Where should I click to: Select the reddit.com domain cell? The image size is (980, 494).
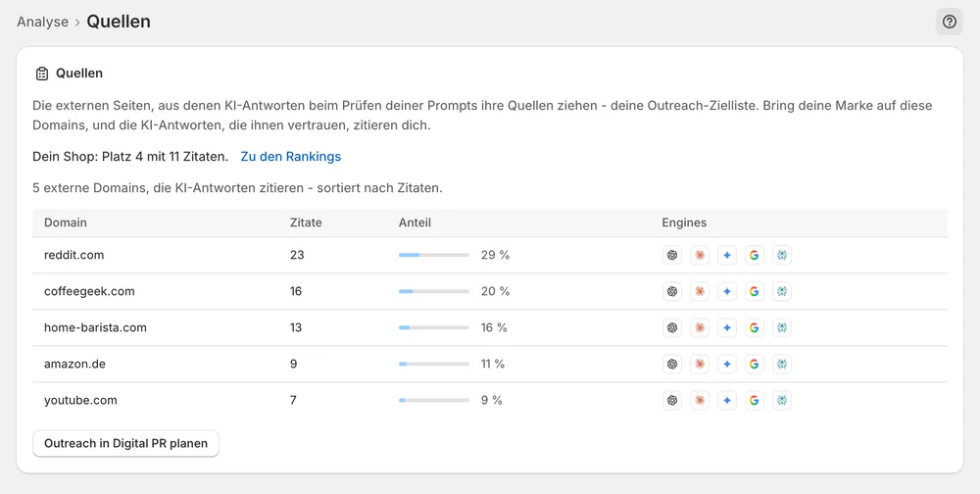[73, 255]
